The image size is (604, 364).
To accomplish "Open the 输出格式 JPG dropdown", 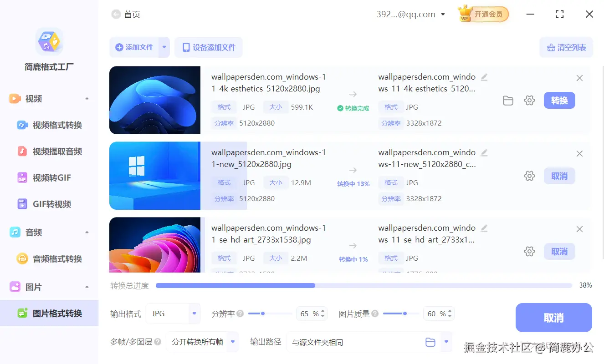I will (173, 313).
